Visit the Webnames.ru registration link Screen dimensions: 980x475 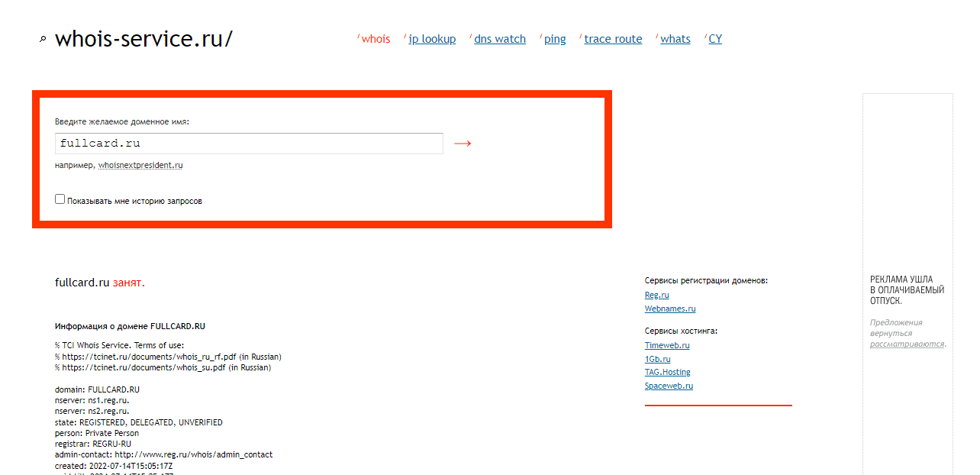coord(670,309)
